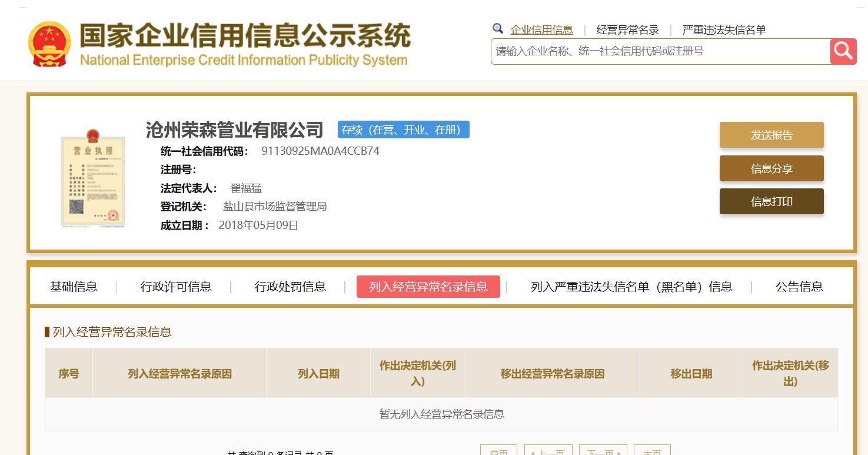Image resolution: width=868 pixels, height=455 pixels.
Task: Select the 经营异常名录 search category link
Action: (628, 29)
